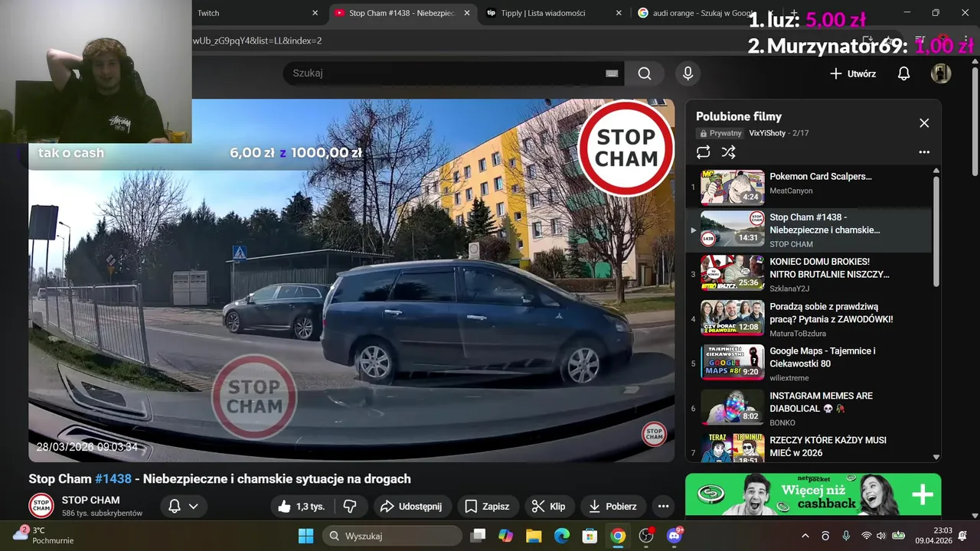The width and height of the screenshot is (980, 551).
Task: Open Wi-Fi network tray icon
Action: coord(866,536)
